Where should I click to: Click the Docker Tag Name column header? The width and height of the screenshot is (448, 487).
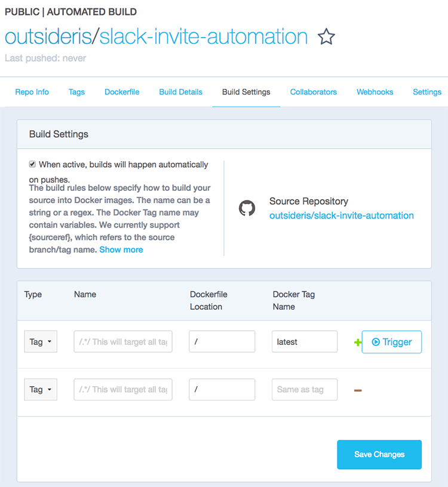[x=294, y=300]
